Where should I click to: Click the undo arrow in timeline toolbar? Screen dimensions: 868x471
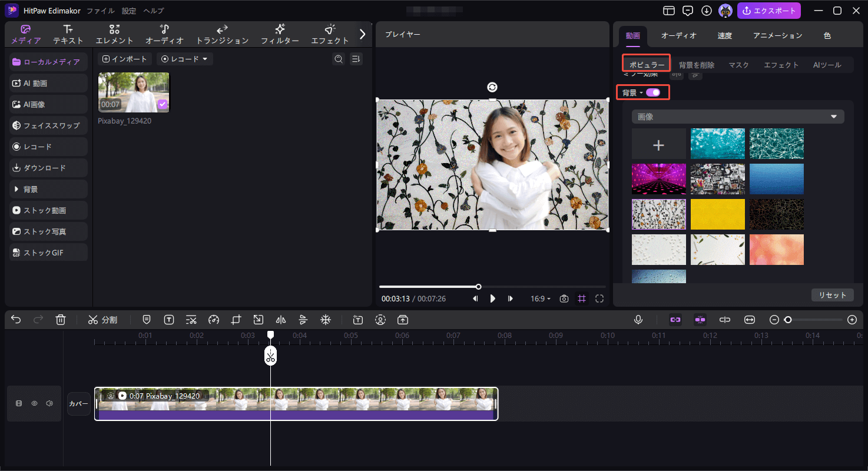click(x=16, y=320)
